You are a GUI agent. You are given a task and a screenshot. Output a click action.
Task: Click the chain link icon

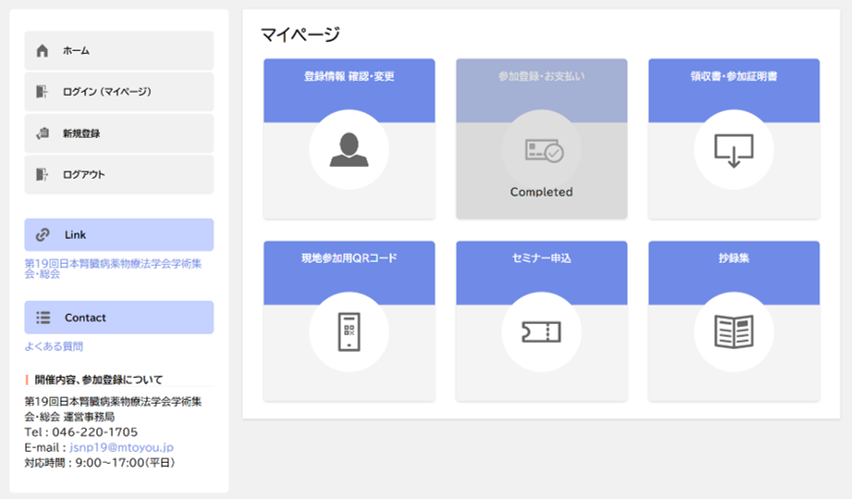[x=43, y=235]
